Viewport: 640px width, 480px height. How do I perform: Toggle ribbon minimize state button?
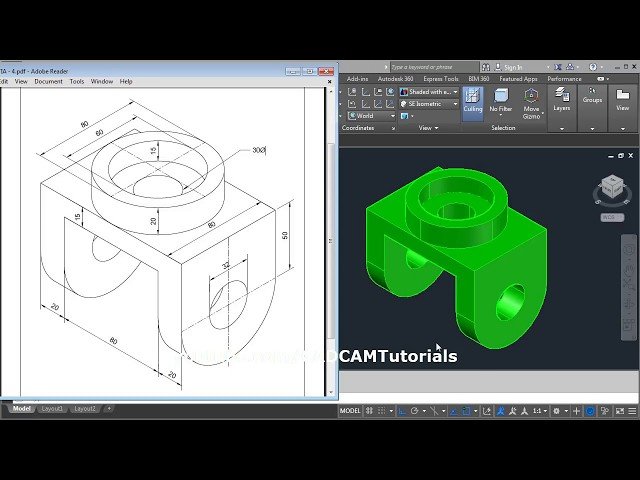click(x=600, y=79)
